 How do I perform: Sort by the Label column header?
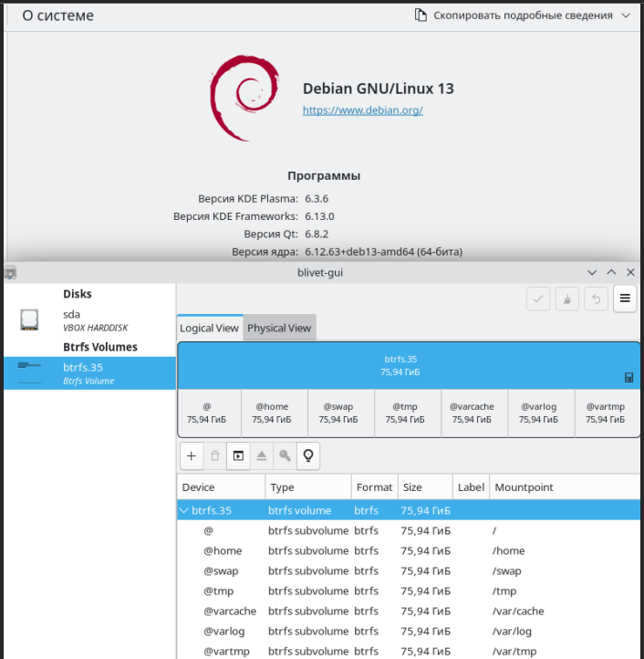pyautogui.click(x=471, y=487)
